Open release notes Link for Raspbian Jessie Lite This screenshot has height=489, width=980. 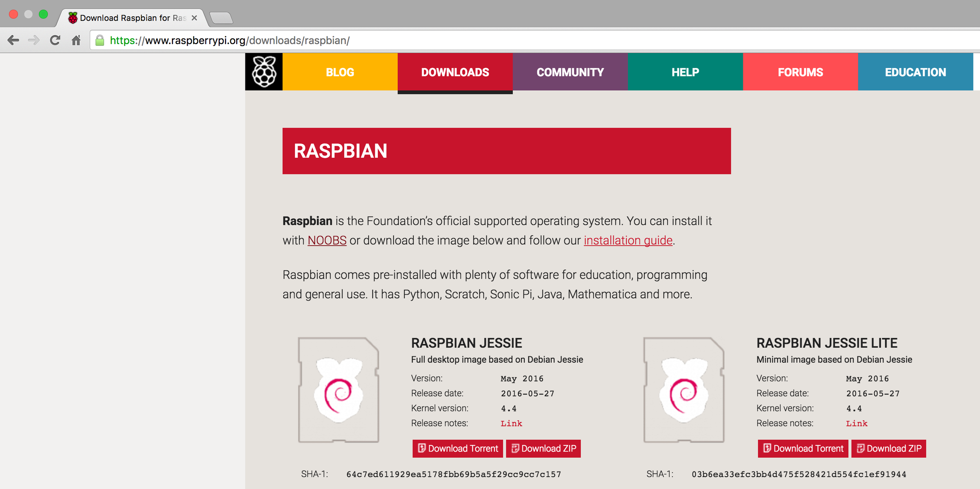856,424
